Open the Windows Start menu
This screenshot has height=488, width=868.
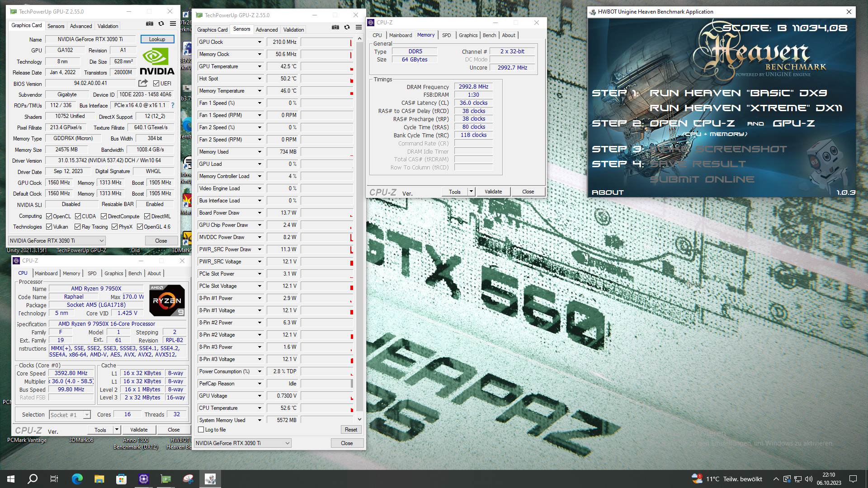pyautogui.click(x=11, y=479)
